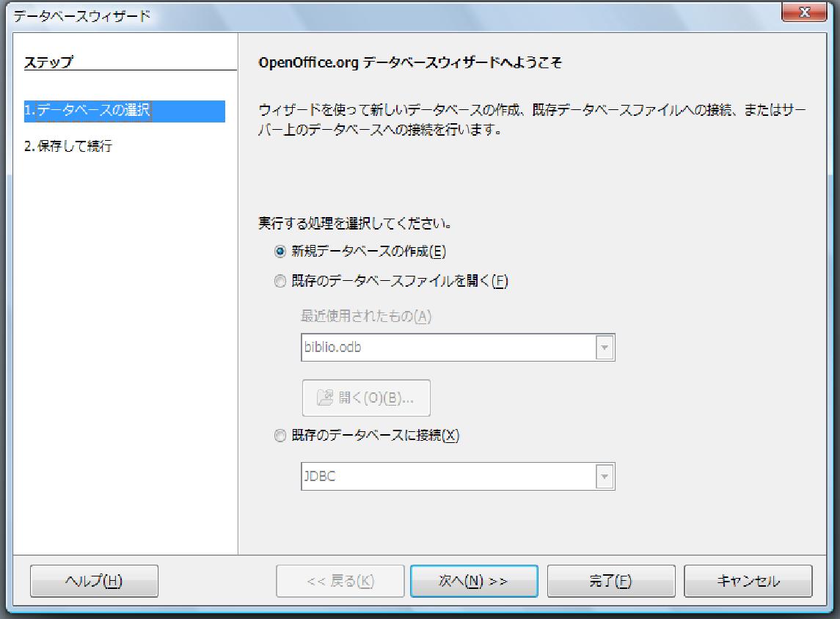The width and height of the screenshot is (840, 619).
Task: Click the 完了(F) finish button
Action: (610, 582)
